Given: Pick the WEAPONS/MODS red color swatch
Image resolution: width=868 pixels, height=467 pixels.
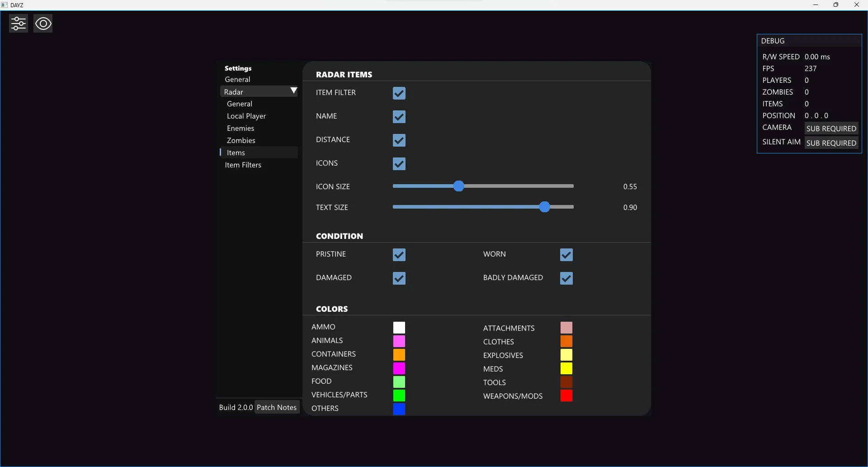Looking at the screenshot, I should (566, 396).
